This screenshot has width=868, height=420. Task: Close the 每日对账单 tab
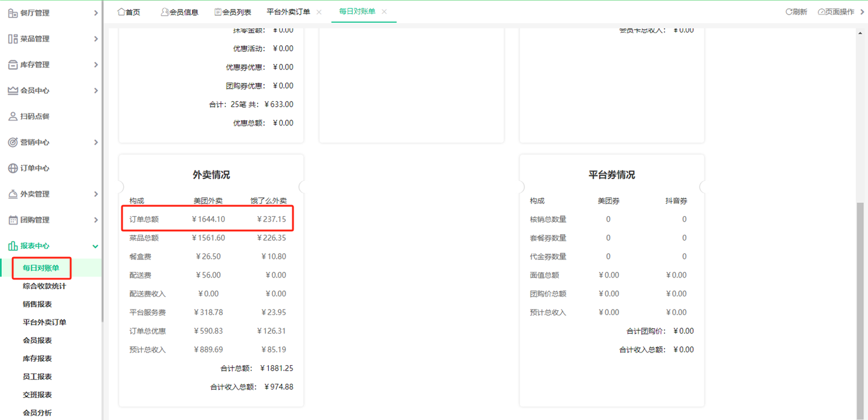point(384,11)
